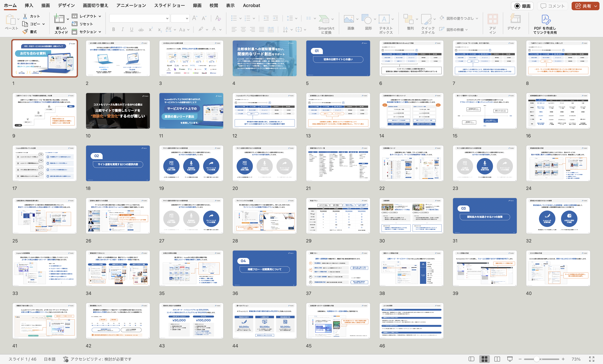The image size is (603, 364).
Task: Switch to the 挿入 ribbon tab
Action: 29,5
